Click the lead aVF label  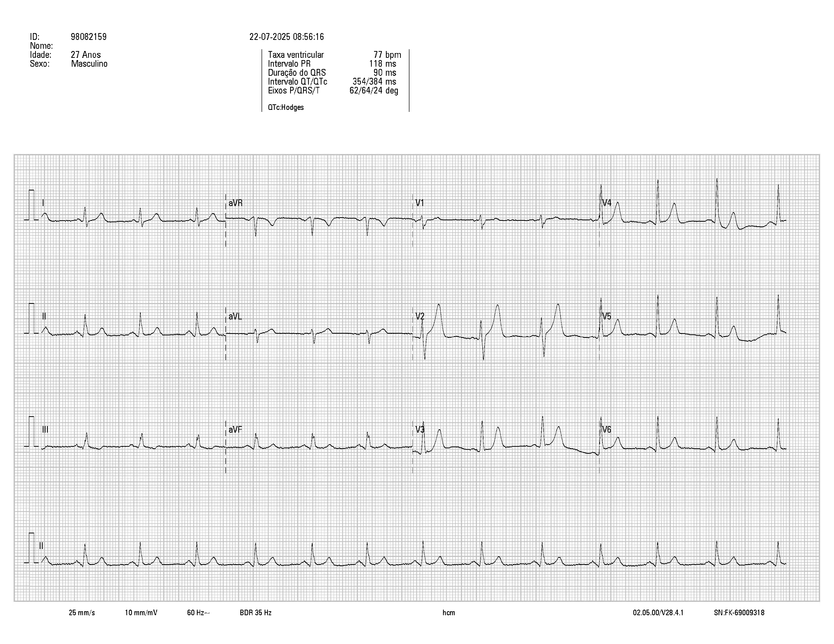pyautogui.click(x=235, y=430)
